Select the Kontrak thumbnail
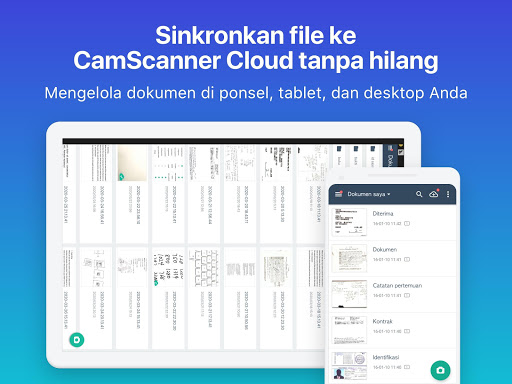512x384 pixels. click(349, 330)
